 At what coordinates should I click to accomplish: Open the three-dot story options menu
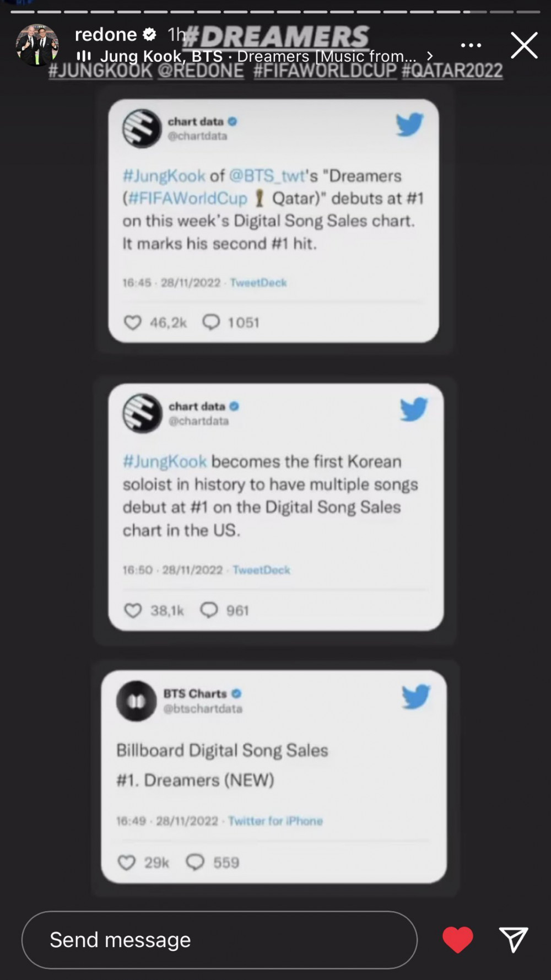(471, 45)
